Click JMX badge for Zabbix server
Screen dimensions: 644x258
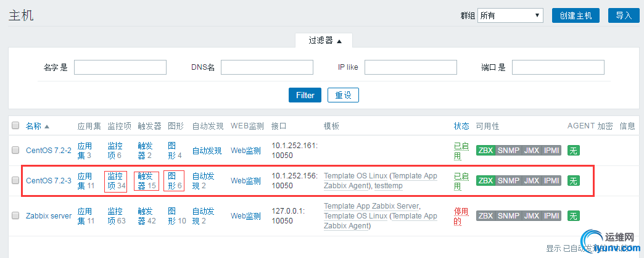coord(531,215)
